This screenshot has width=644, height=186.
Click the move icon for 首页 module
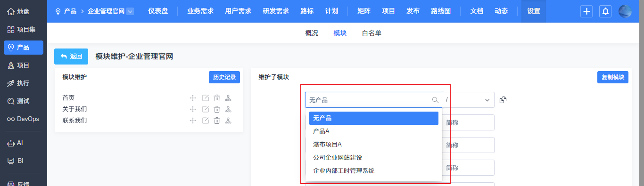pyautogui.click(x=193, y=98)
